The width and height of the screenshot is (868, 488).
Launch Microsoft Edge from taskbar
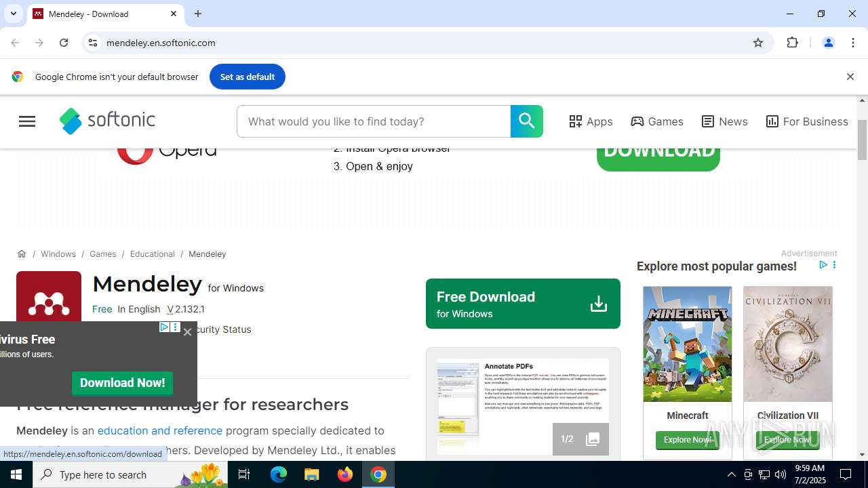click(x=279, y=474)
